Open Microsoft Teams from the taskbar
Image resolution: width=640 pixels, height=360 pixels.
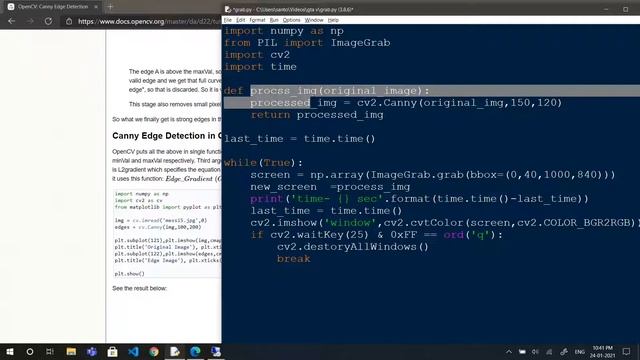tap(92, 351)
